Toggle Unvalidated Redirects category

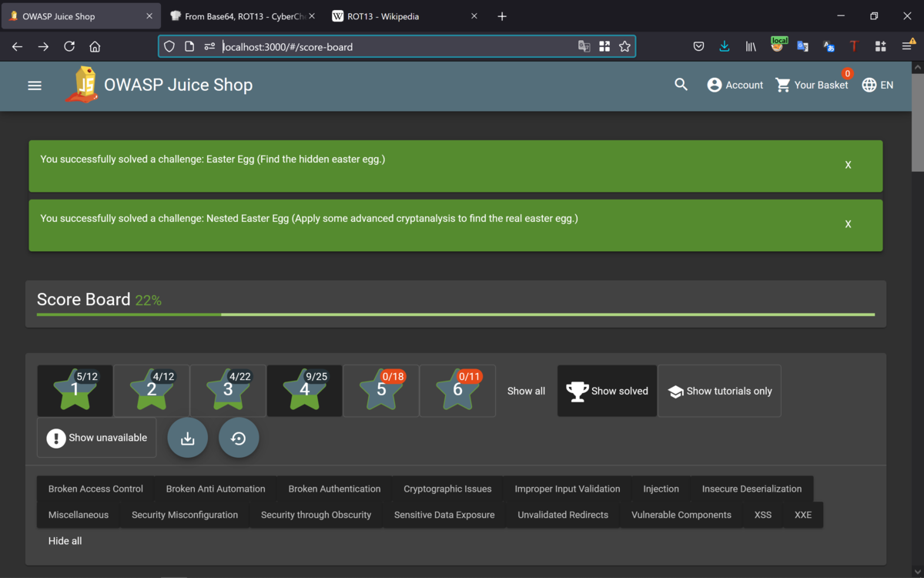(563, 515)
